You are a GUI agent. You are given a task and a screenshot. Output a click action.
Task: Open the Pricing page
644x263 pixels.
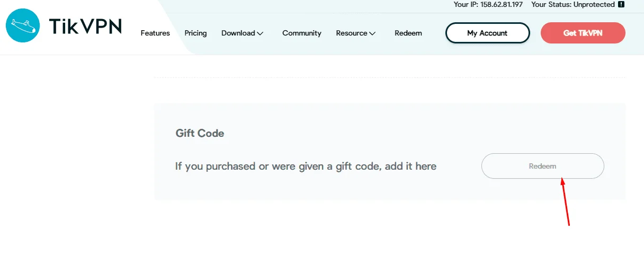pyautogui.click(x=195, y=33)
